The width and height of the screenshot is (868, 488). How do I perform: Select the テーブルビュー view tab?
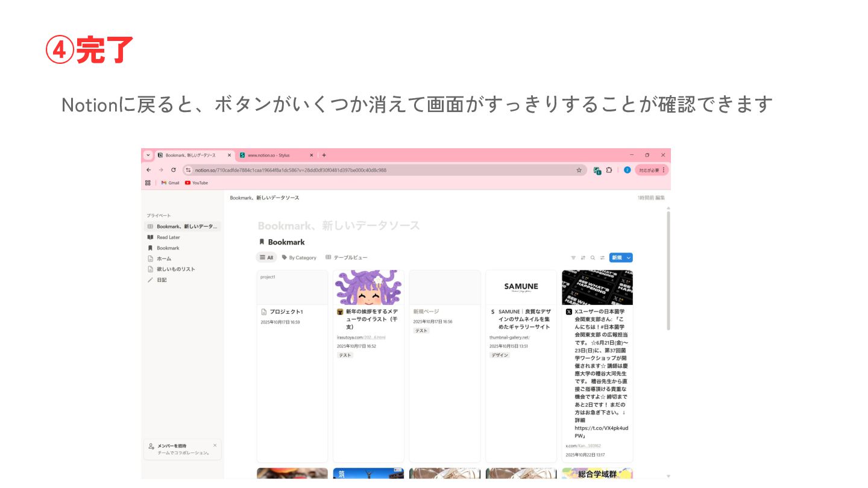pos(347,257)
